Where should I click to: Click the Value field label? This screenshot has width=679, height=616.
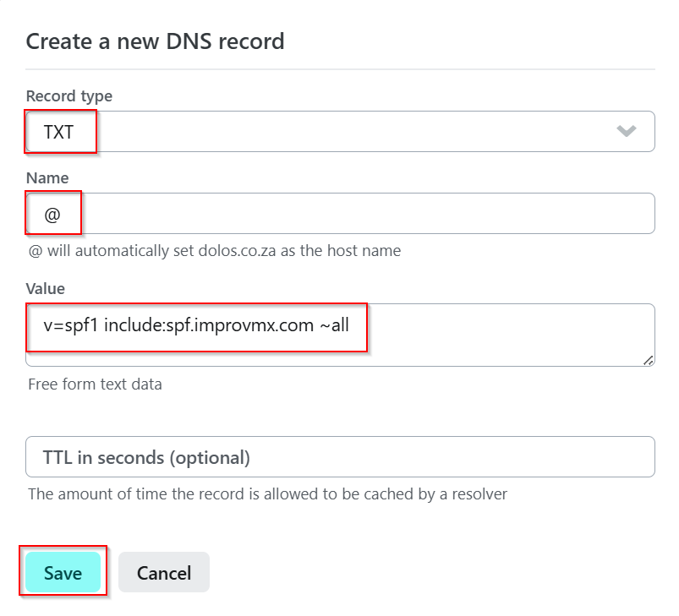click(46, 289)
